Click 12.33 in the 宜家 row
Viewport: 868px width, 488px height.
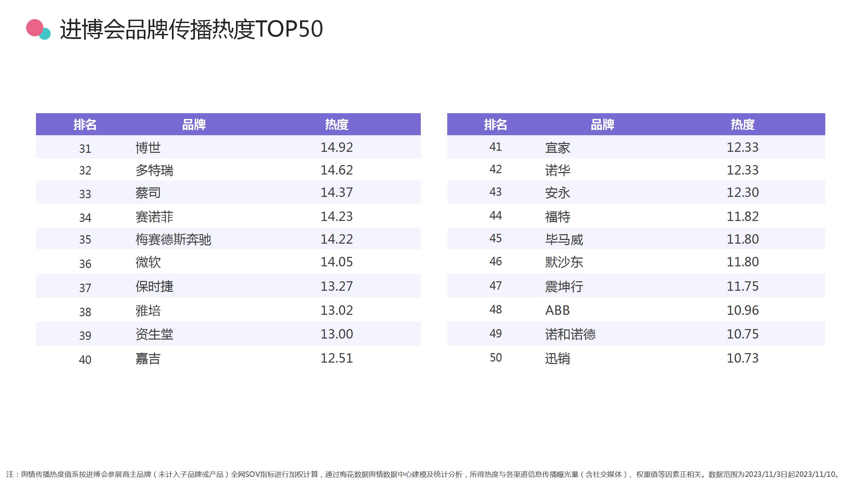pos(743,147)
